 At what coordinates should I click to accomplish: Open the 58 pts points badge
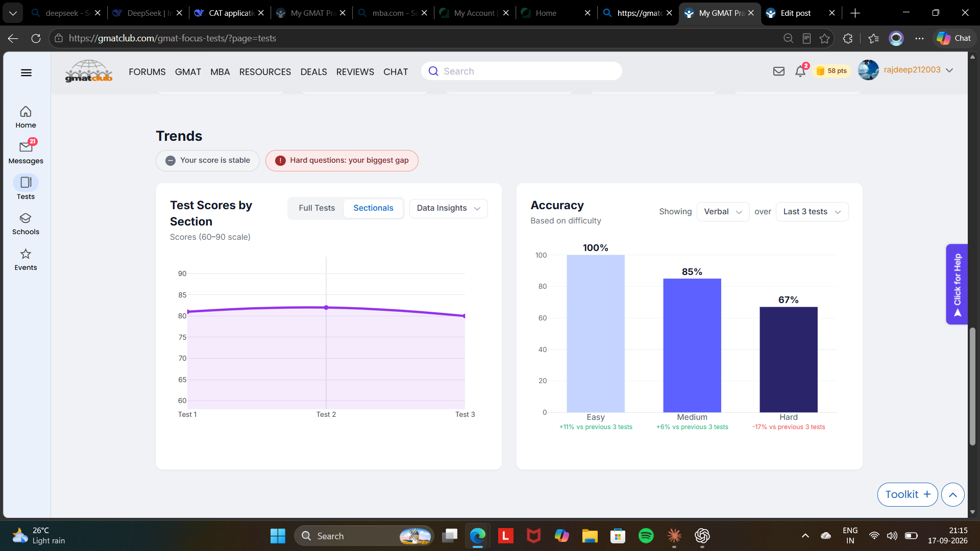tap(832, 71)
